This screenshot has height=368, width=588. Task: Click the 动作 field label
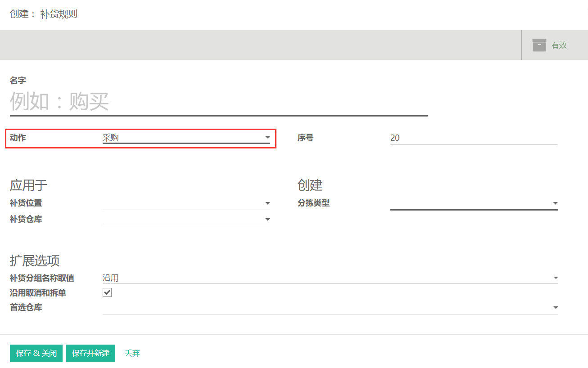(18, 138)
